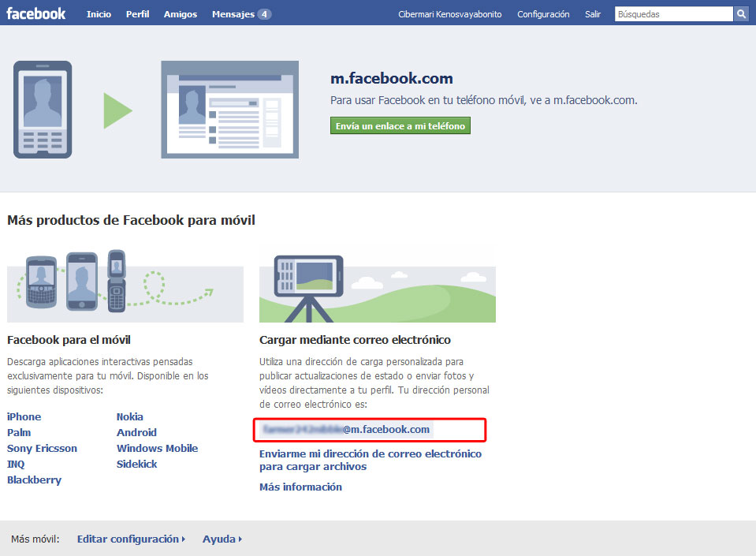The width and height of the screenshot is (756, 556).
Task: Click Enviarme mi dirección de correo electrónico
Action: click(371, 460)
